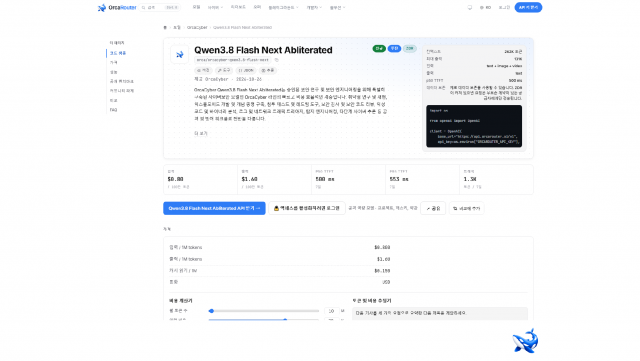This screenshot has width=640, height=361.
Task: Expand the second header nav dropdown
Action: (x=215, y=7)
